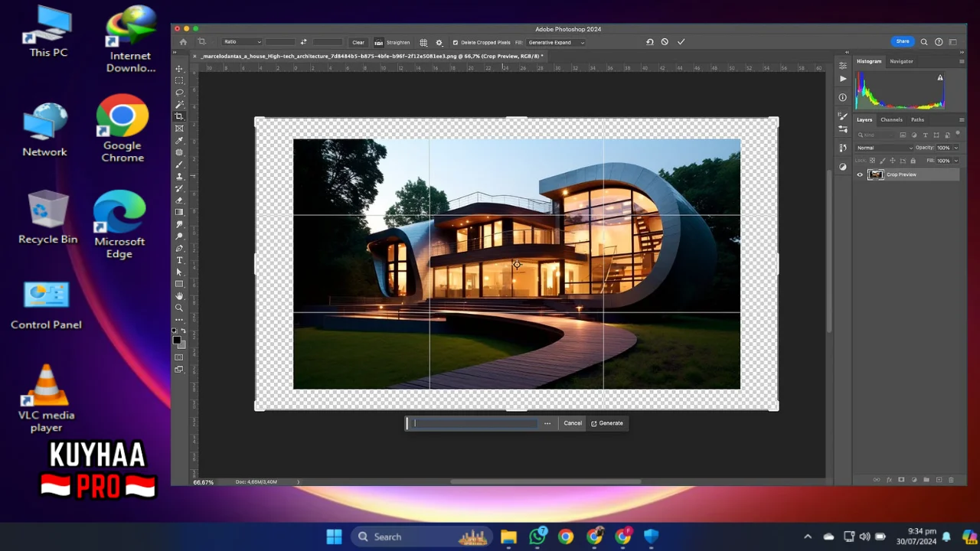Select the Magic Wand tool

coord(179,105)
